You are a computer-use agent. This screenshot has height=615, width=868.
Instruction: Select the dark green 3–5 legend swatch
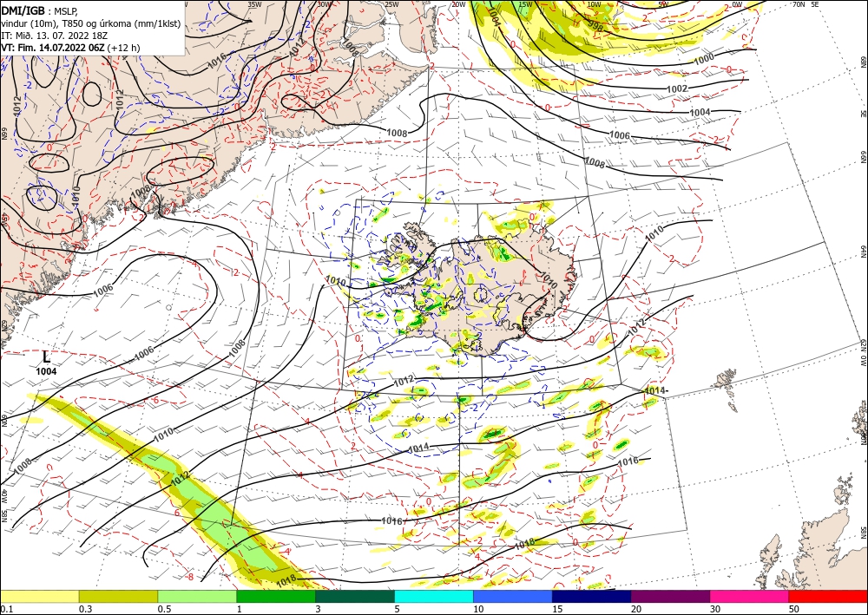[x=355, y=596]
